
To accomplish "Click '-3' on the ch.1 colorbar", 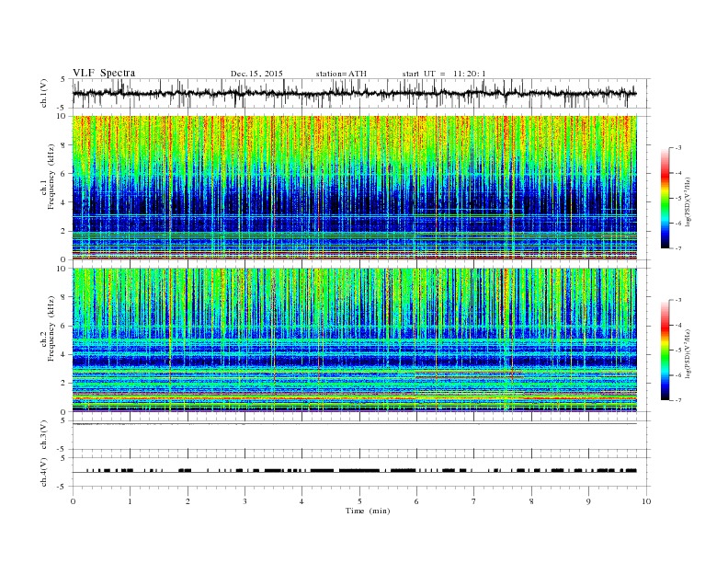I will click(678, 148).
